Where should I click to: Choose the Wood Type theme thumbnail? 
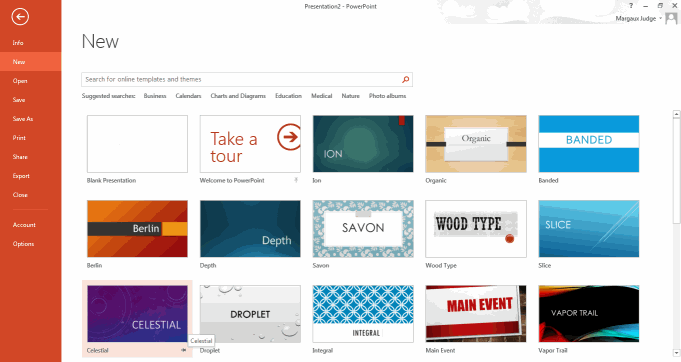(x=476, y=229)
